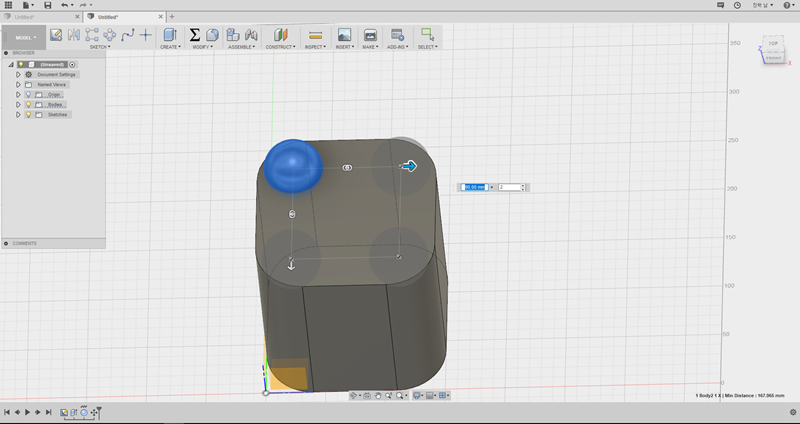Expand the Document Settings tree node
800x424 pixels.
pyautogui.click(x=18, y=74)
